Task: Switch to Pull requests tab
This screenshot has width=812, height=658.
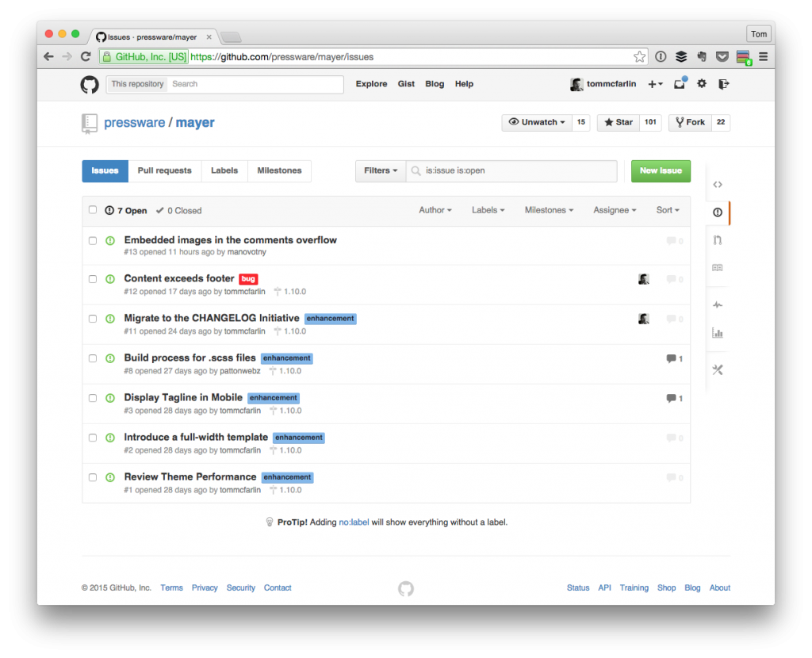Action: (165, 170)
